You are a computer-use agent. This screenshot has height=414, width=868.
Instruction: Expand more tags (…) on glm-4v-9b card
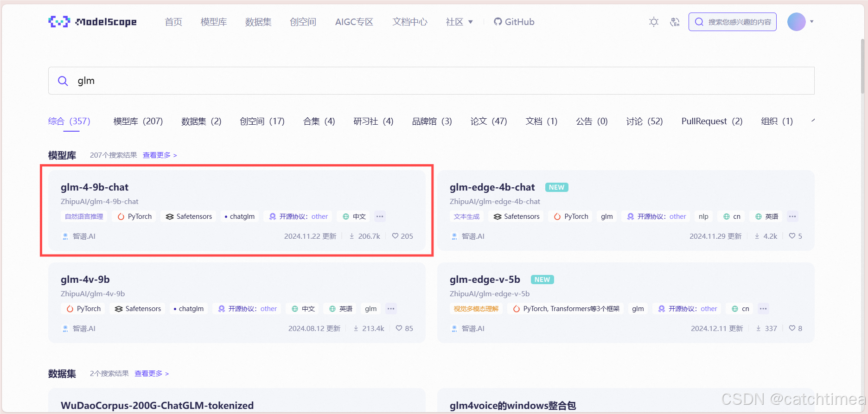click(391, 309)
